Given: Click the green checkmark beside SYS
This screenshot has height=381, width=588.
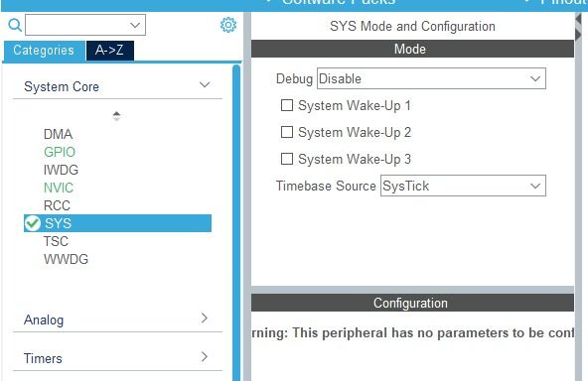Looking at the screenshot, I should click(x=33, y=223).
